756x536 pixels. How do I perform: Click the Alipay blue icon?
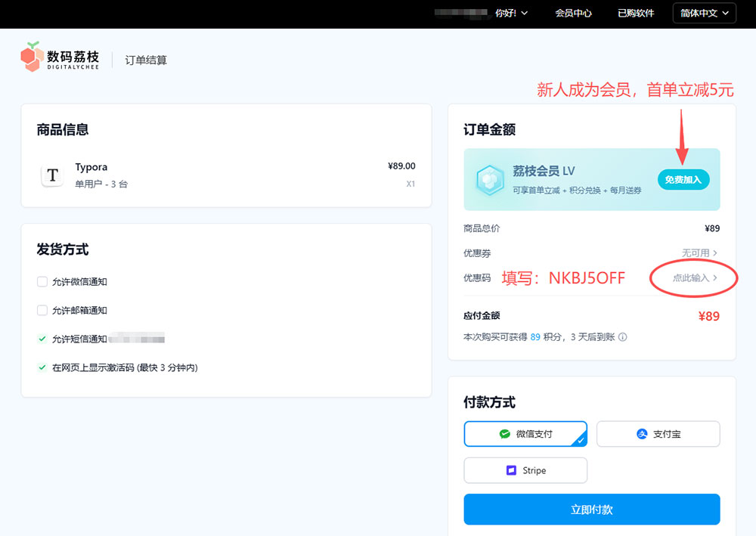pyautogui.click(x=642, y=434)
